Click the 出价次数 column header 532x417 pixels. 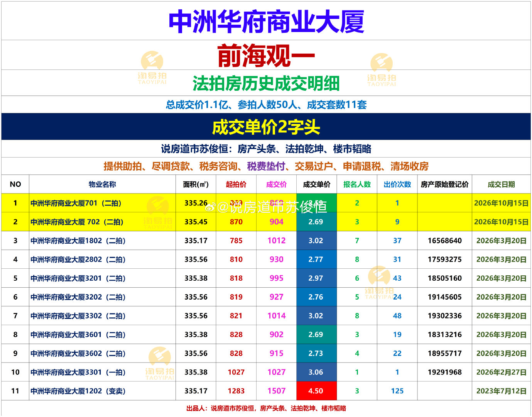point(397,184)
